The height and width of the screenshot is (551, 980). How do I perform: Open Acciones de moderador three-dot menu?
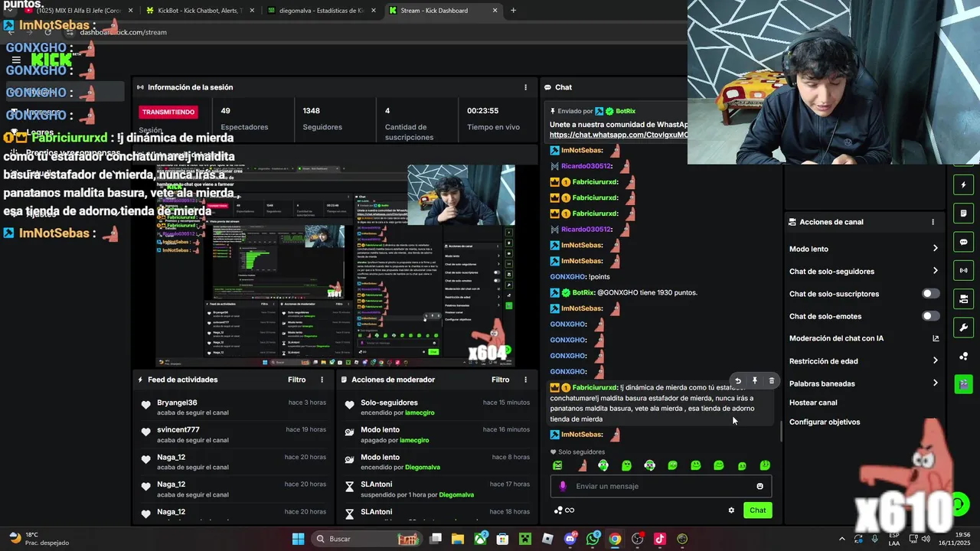[525, 380]
